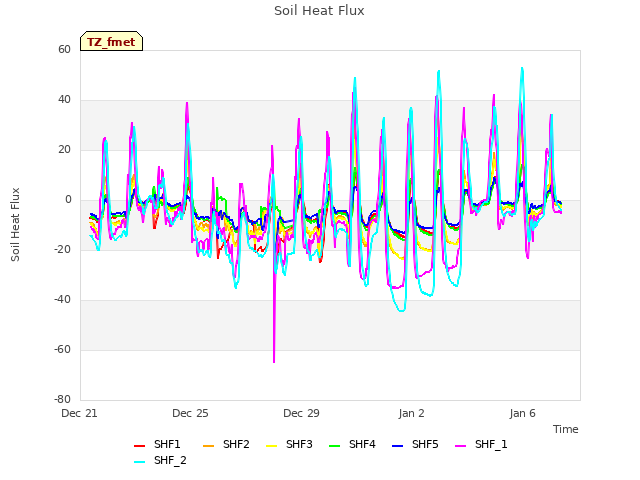Click the orange SHF2 legend swatch
This screenshot has height=480, width=640.
(x=208, y=446)
